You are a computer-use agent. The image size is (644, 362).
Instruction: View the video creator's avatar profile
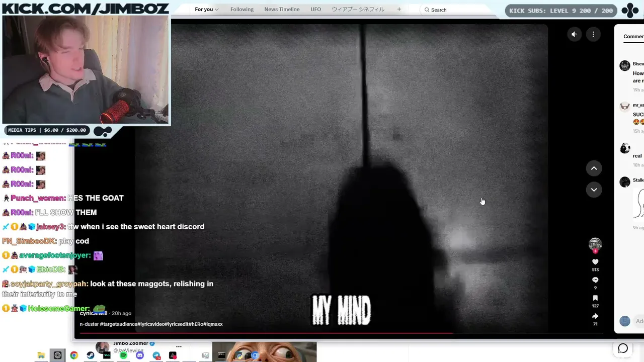[595, 244]
